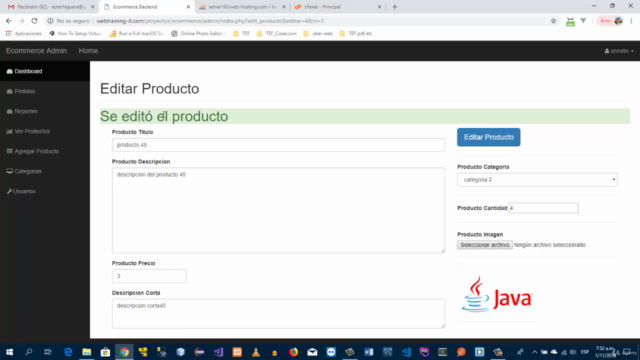Click the Java product image thumbnail
Image resolution: width=640 pixels, height=360 pixels.
497,295
